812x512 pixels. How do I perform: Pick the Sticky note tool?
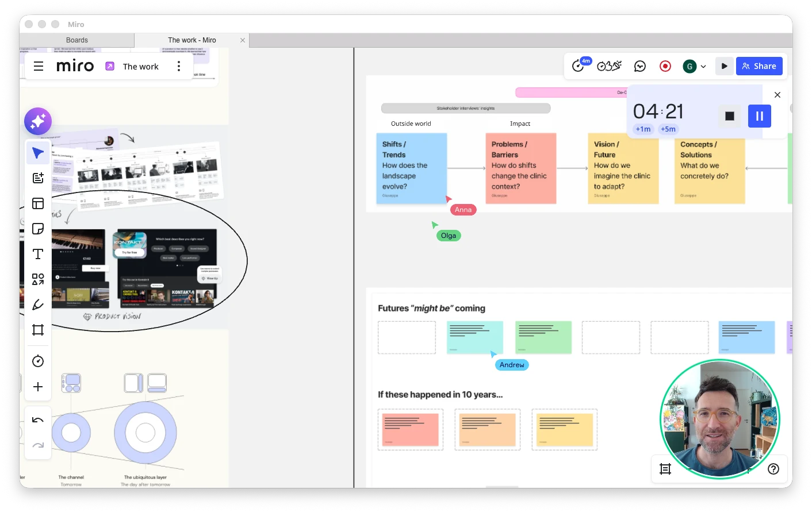tap(38, 229)
